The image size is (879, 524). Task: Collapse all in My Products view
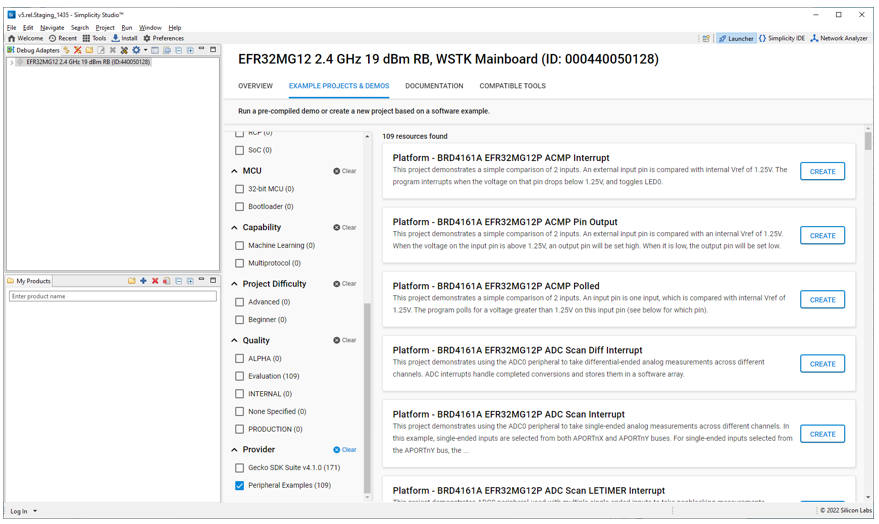point(179,281)
